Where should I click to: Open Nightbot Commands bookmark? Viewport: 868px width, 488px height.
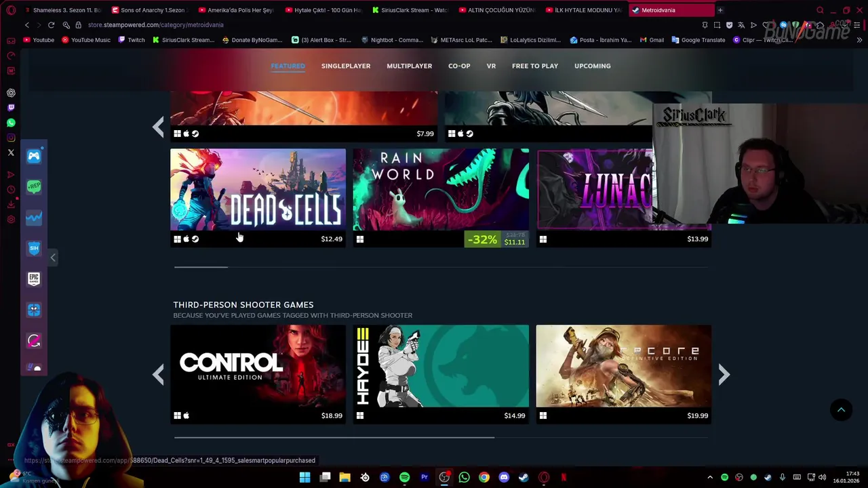pos(392,40)
